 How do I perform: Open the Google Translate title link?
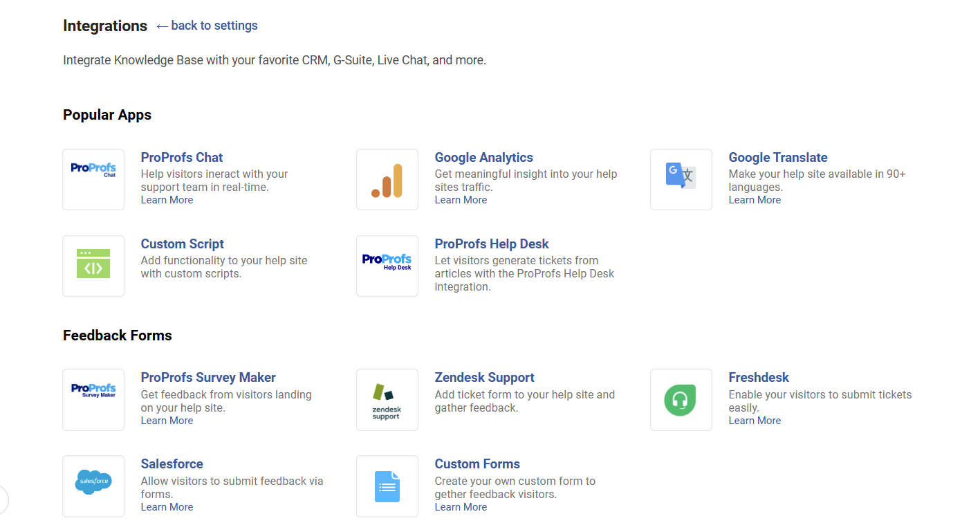(x=778, y=157)
